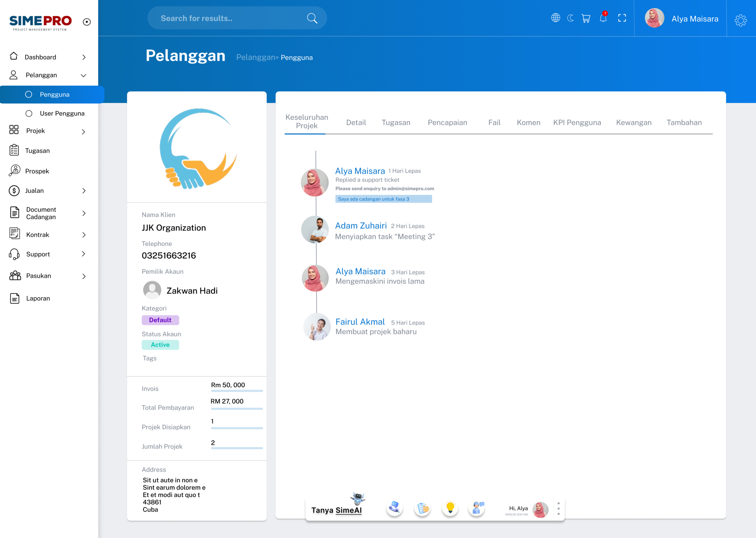Open the Kewangan tab

[x=634, y=123]
